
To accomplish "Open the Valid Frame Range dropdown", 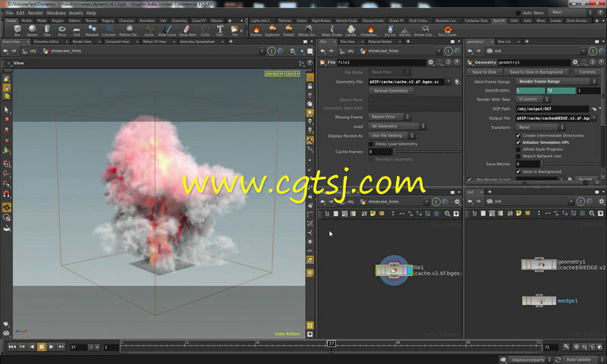I will [x=557, y=82].
